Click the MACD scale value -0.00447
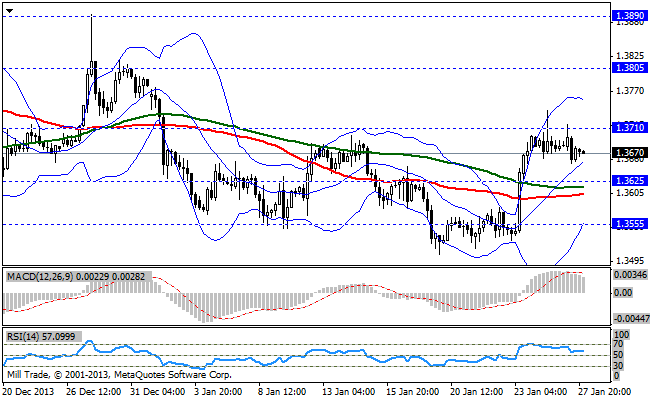 (631, 319)
